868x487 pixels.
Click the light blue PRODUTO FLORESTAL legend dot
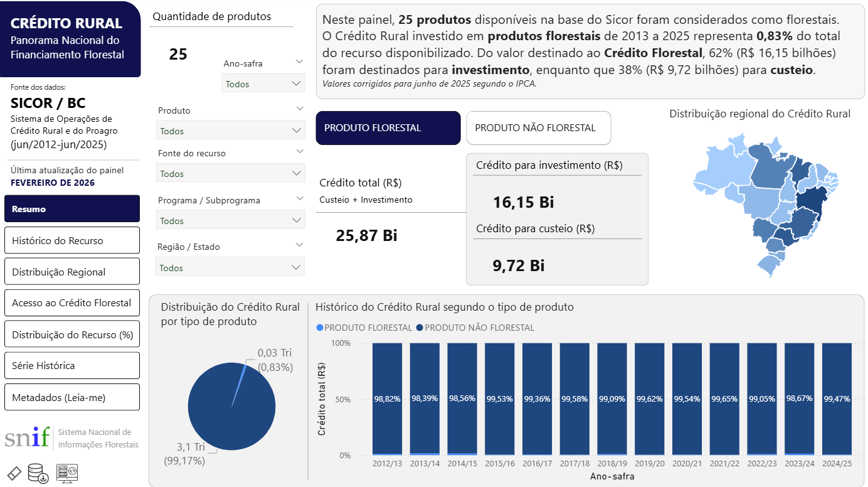(320, 328)
